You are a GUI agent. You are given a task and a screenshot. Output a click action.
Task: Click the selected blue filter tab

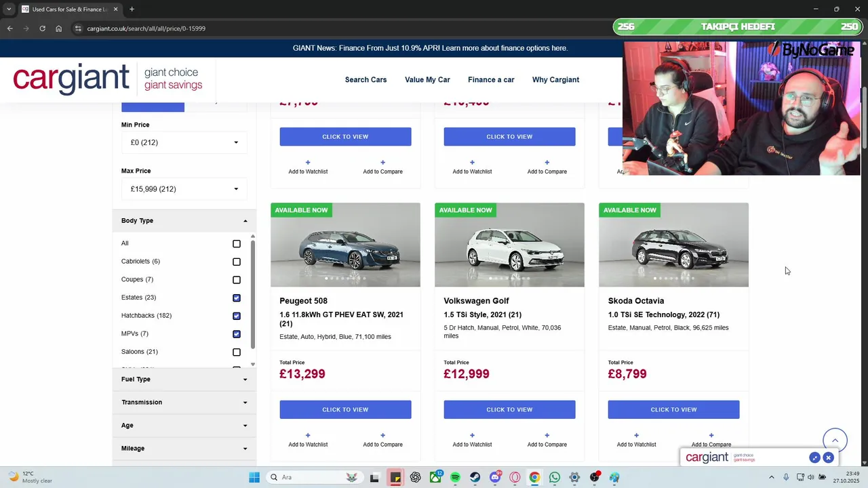153,107
